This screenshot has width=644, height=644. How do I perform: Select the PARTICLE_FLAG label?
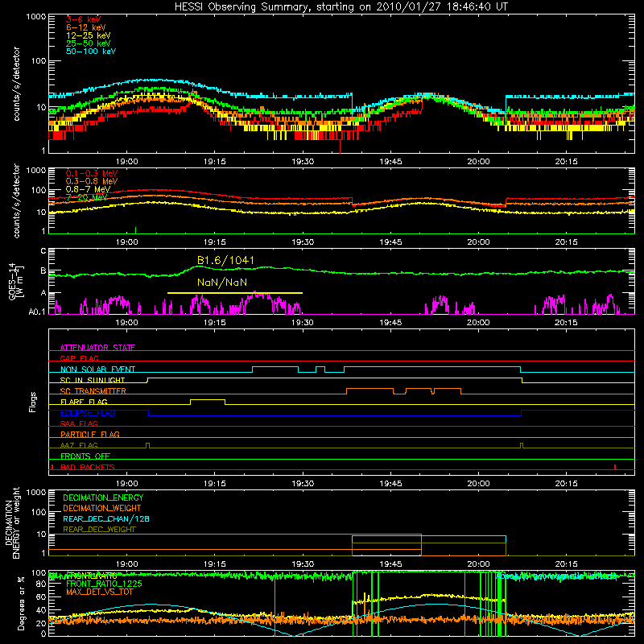[x=90, y=434]
